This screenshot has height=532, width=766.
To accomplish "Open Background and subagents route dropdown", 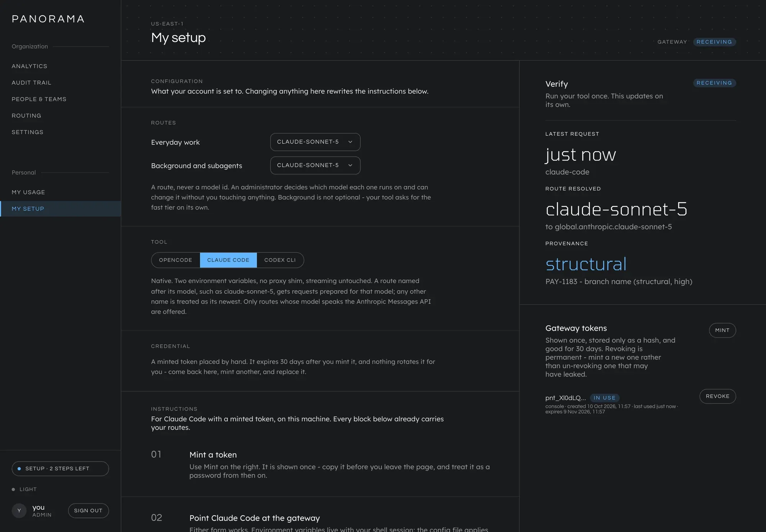I will (x=315, y=165).
